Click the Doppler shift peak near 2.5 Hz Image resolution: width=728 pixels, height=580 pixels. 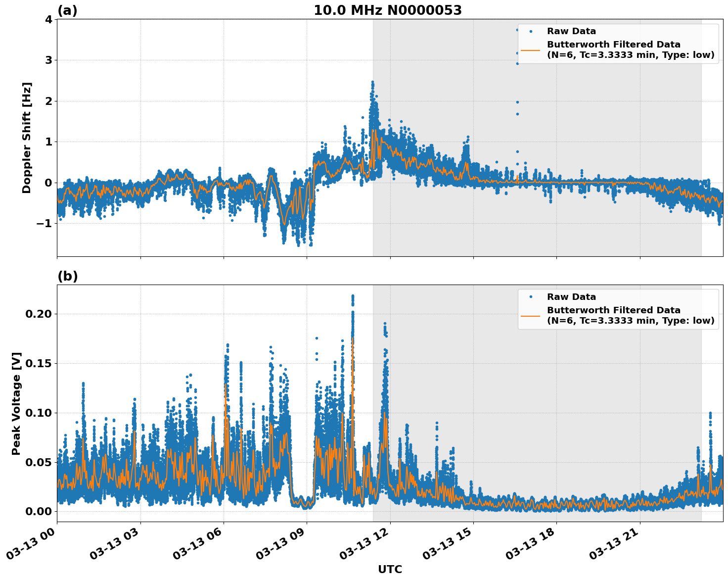pyautogui.click(x=372, y=83)
